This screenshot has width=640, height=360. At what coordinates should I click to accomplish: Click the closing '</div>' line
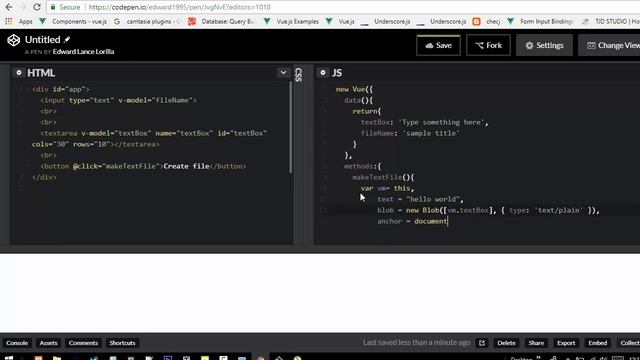coord(44,177)
